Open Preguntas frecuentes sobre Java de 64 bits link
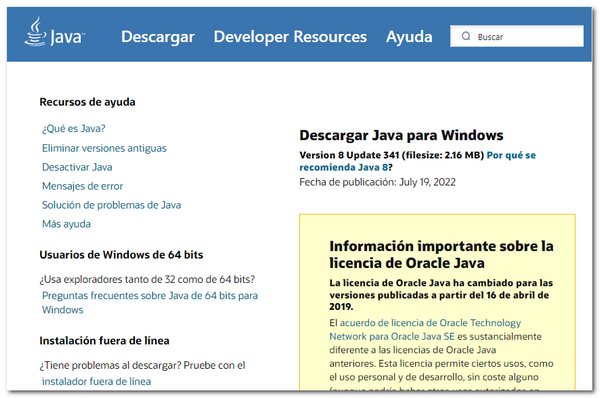The height and width of the screenshot is (398, 600). 150,302
